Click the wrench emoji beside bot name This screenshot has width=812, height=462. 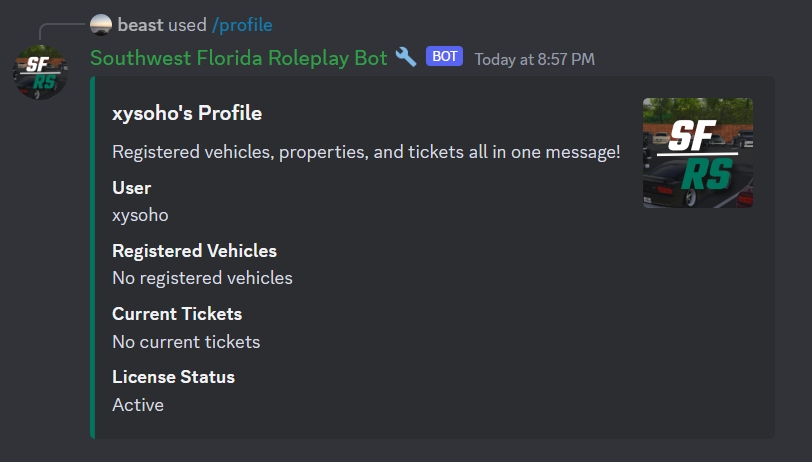pos(406,57)
